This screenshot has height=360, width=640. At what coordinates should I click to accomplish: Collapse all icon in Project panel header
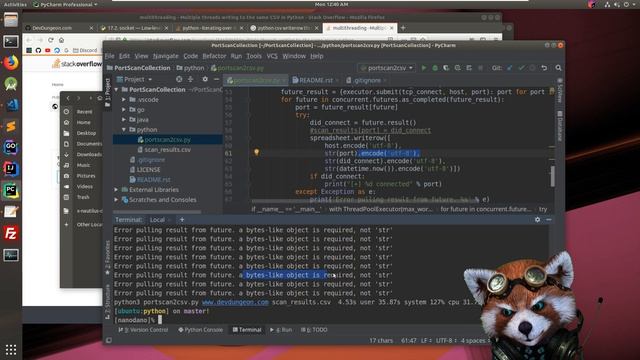click(191, 79)
